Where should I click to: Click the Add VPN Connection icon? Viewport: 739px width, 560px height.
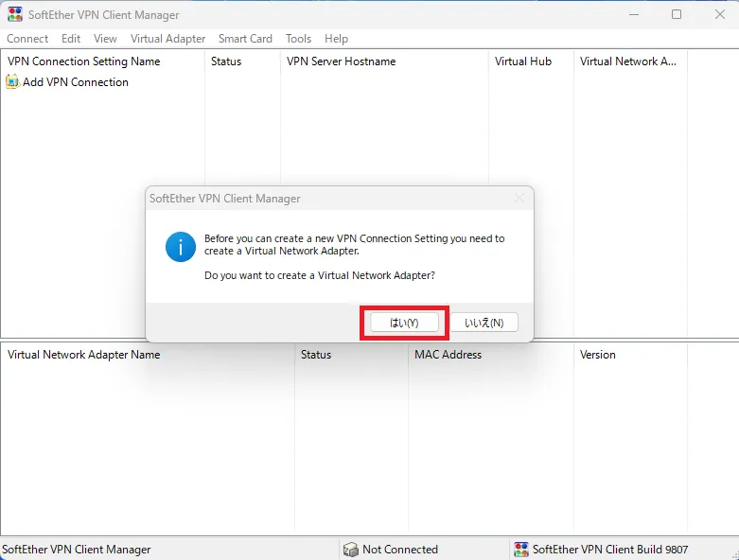pos(12,81)
